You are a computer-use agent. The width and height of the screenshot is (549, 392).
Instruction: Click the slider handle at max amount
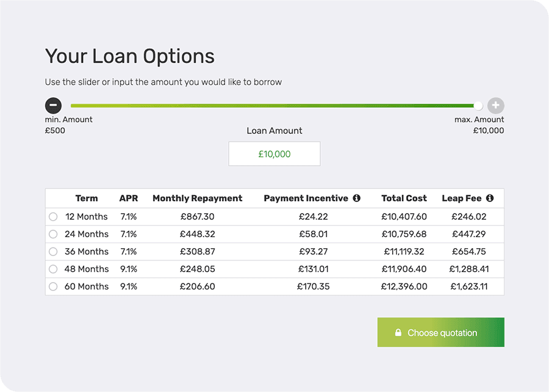pyautogui.click(x=478, y=105)
